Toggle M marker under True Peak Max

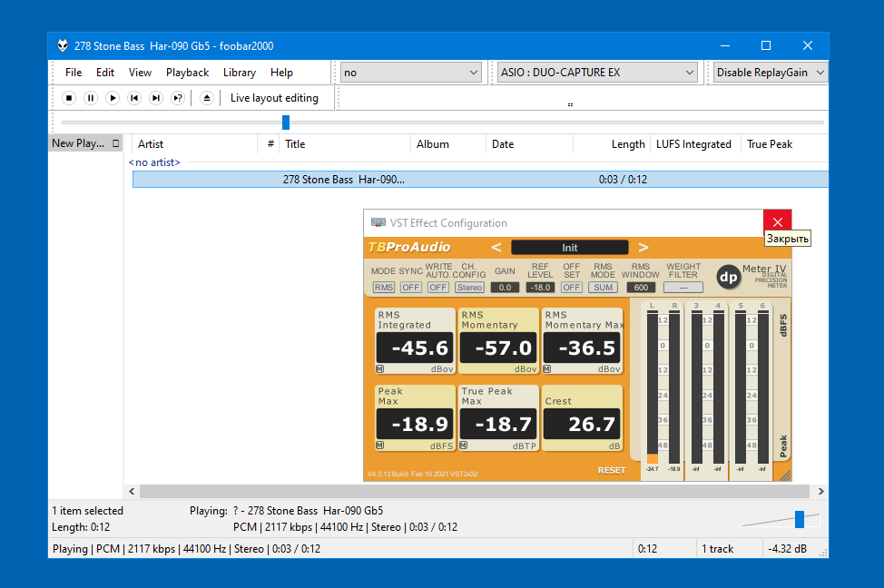pyautogui.click(x=464, y=446)
